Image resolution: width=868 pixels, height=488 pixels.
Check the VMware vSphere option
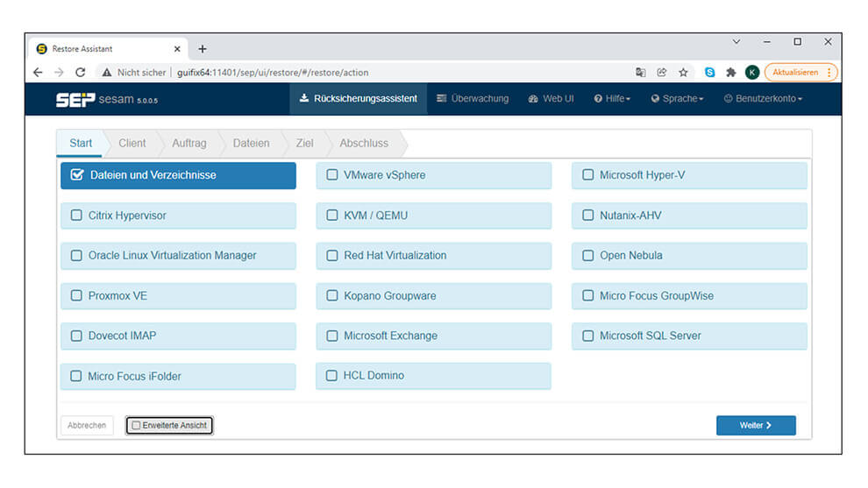click(x=332, y=175)
